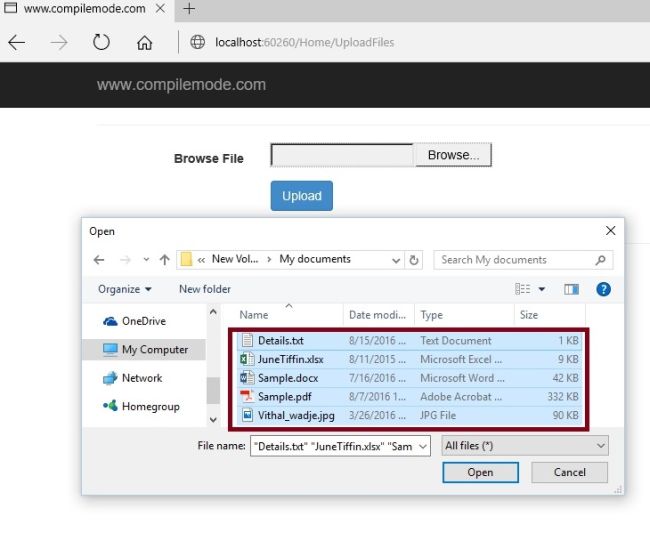
Task: Select the JuneTiffin.xlsx file
Action: point(409,359)
